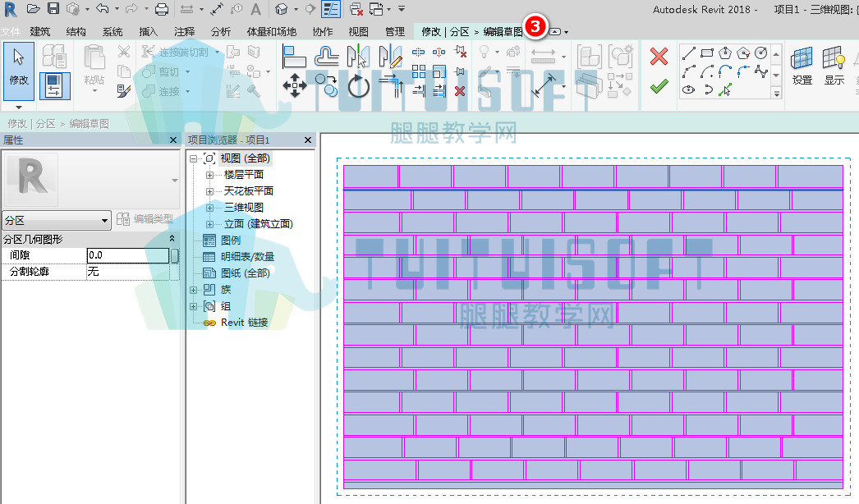Choose the Rectangle draw tool

pos(707,53)
